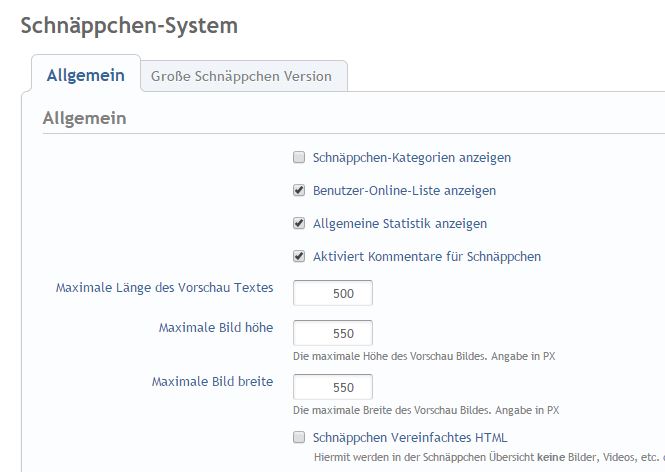The width and height of the screenshot is (665, 472).
Task: Click the Schnäppchen-Kategorien anzeigen label text
Action: pos(412,158)
